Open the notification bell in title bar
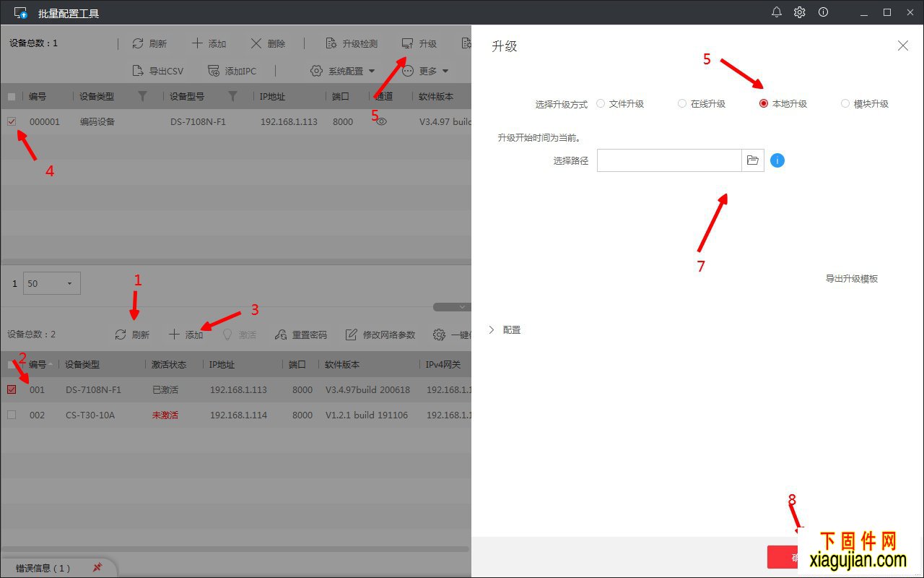 777,12
